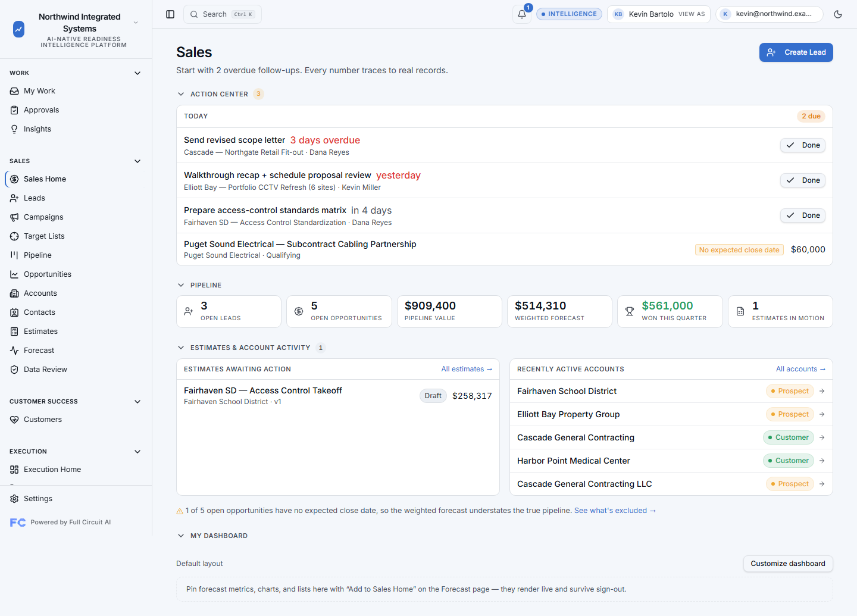The height and width of the screenshot is (616, 857).
Task: Click the Won This Quarter card
Action: [x=670, y=311]
